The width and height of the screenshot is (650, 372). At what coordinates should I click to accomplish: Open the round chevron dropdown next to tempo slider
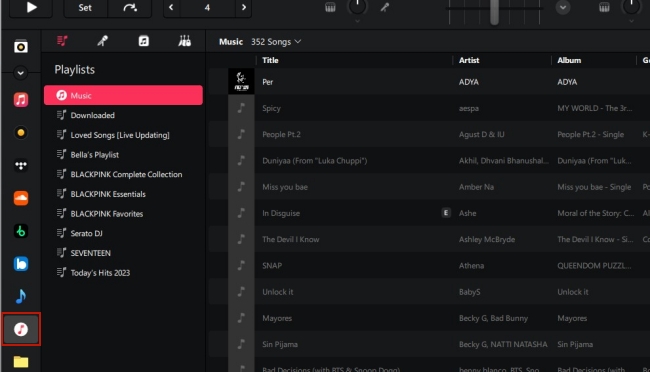click(563, 7)
